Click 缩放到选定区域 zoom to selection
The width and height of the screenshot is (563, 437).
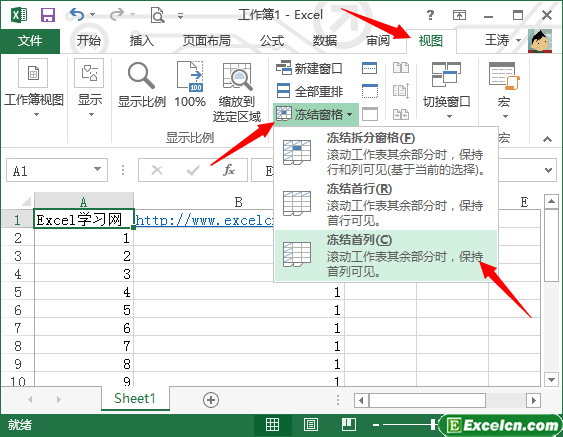click(x=237, y=92)
